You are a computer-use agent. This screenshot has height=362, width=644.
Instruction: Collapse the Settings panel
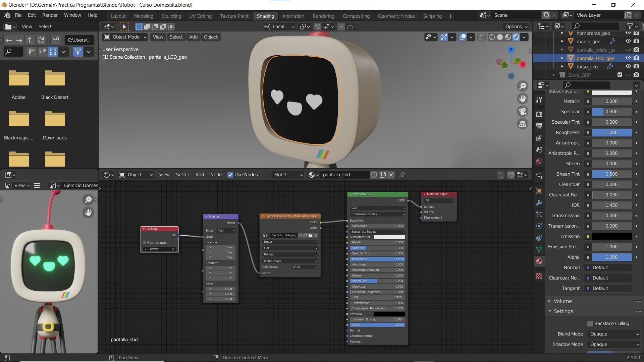(x=563, y=311)
